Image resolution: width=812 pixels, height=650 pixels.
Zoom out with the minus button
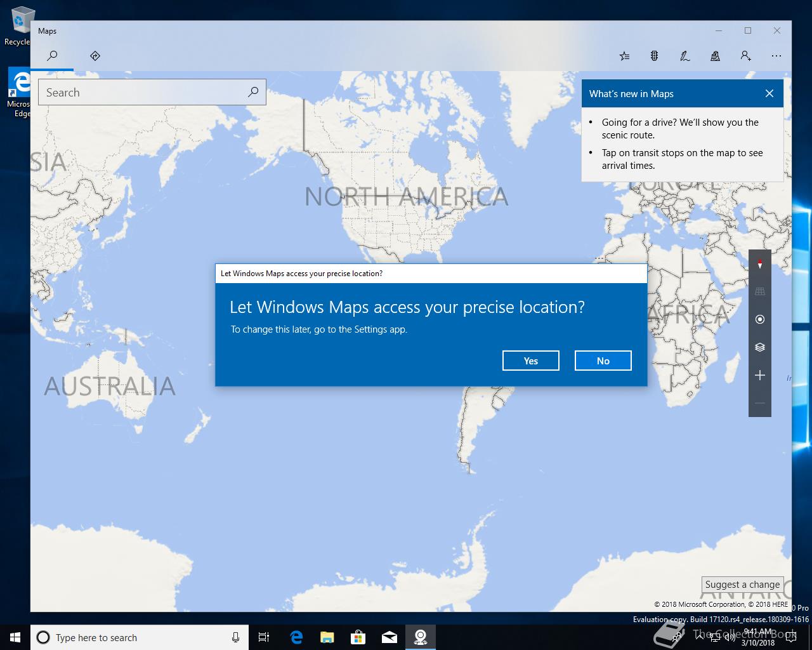760,403
